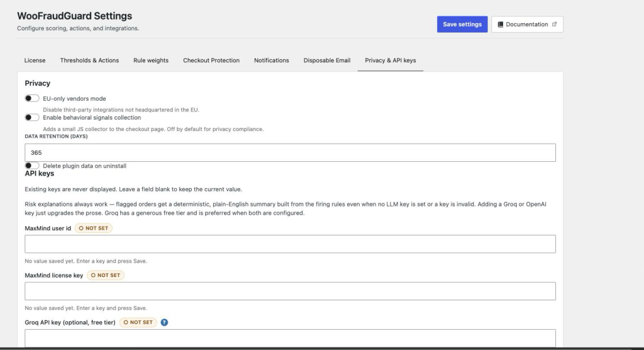Open the License tab
The width and height of the screenshot is (644, 350).
point(35,60)
